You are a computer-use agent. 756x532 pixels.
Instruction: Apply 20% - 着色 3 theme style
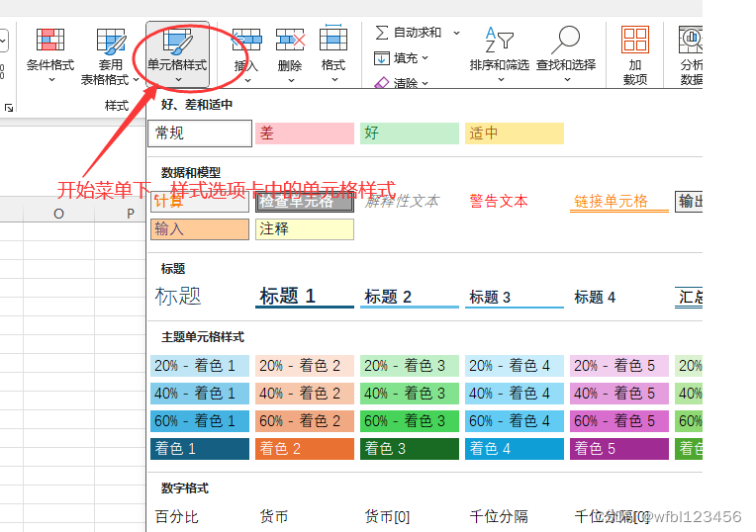[x=410, y=366]
